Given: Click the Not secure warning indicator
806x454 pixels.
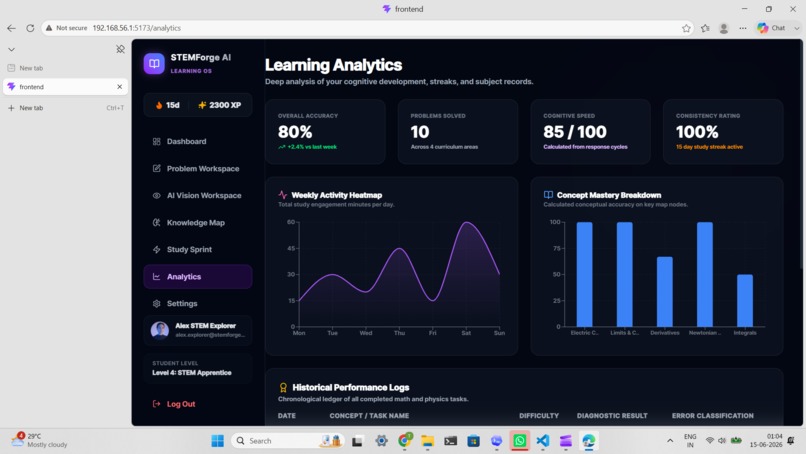Looking at the screenshot, I should [66, 28].
